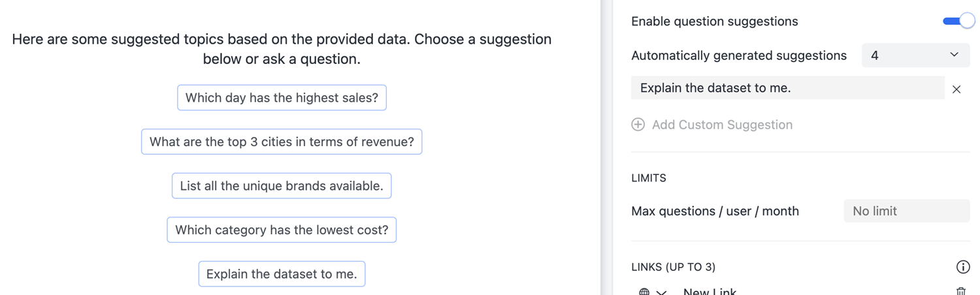Click the plus icon for adding custom suggestion
Image resolution: width=980 pixels, height=295 pixels.
[x=638, y=125]
